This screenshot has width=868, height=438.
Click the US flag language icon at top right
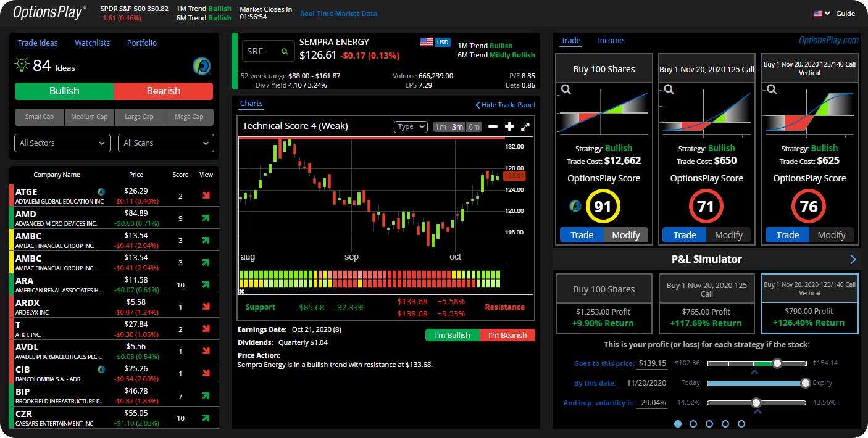coord(819,14)
